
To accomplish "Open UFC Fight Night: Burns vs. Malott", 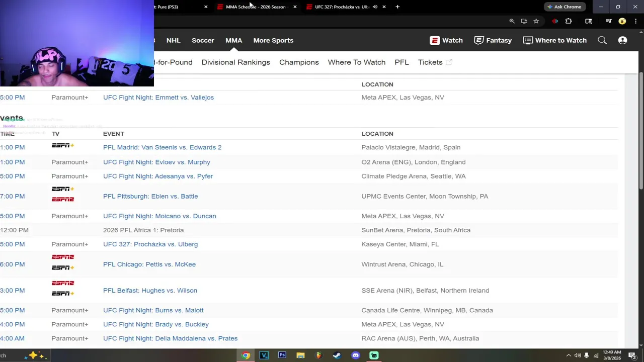I will (x=153, y=310).
